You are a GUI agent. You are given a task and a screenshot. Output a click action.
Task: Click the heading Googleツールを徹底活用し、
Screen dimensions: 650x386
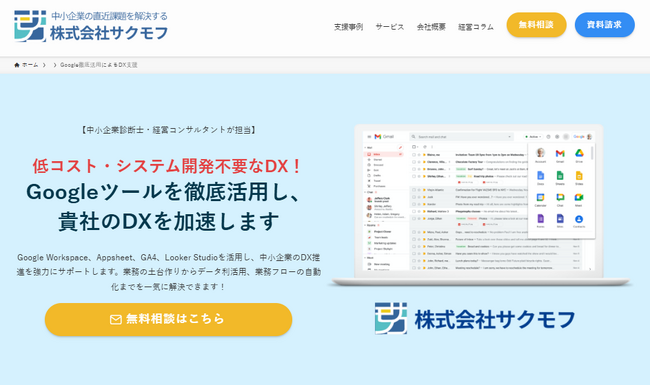(x=163, y=192)
